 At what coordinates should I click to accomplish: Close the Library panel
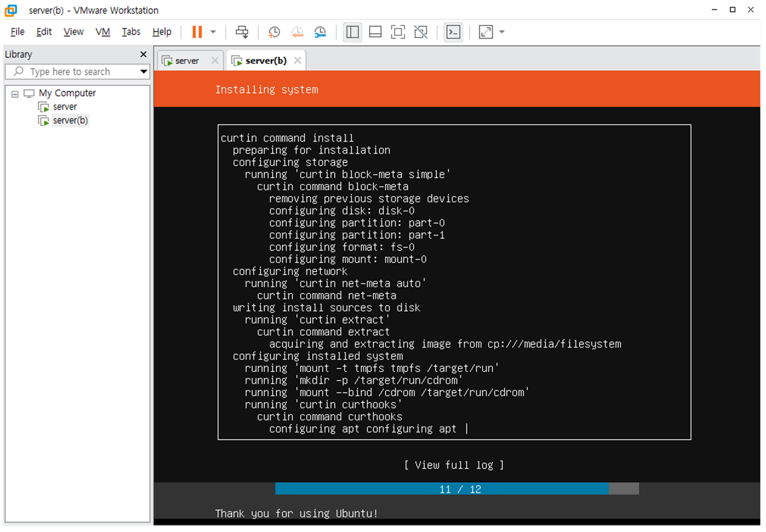[143, 54]
